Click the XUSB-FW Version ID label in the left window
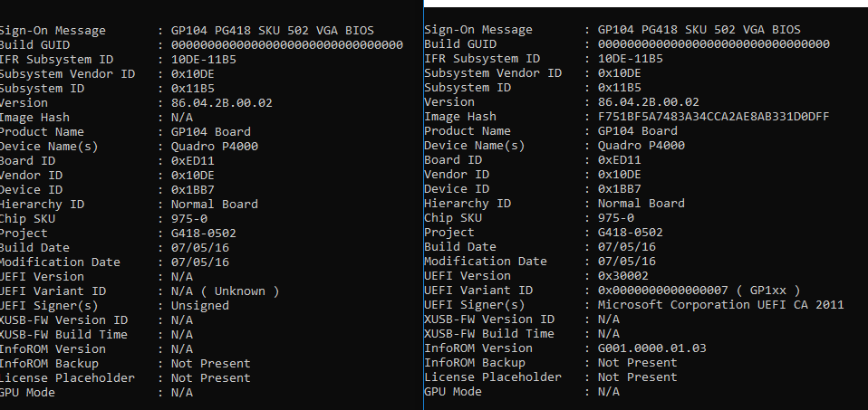 [x=63, y=320]
